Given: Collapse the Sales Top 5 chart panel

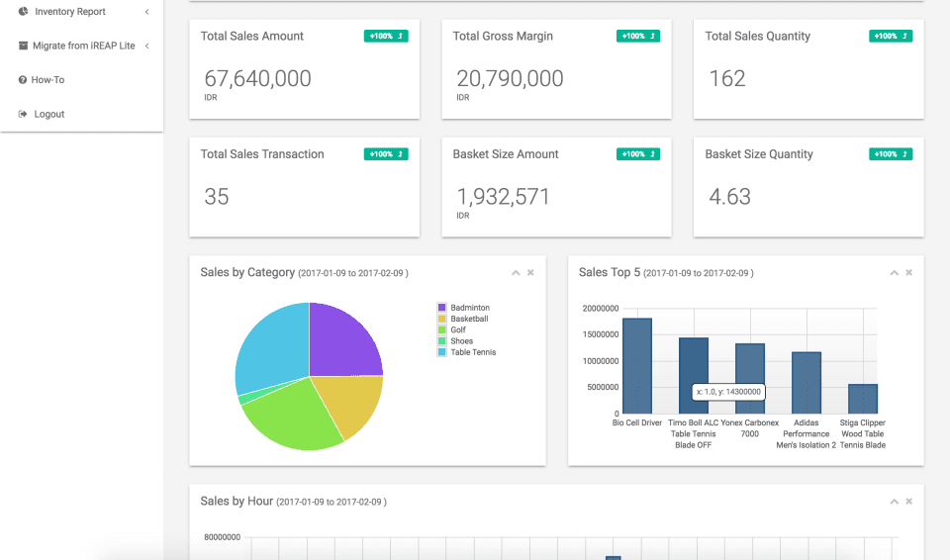Looking at the screenshot, I should [x=894, y=273].
